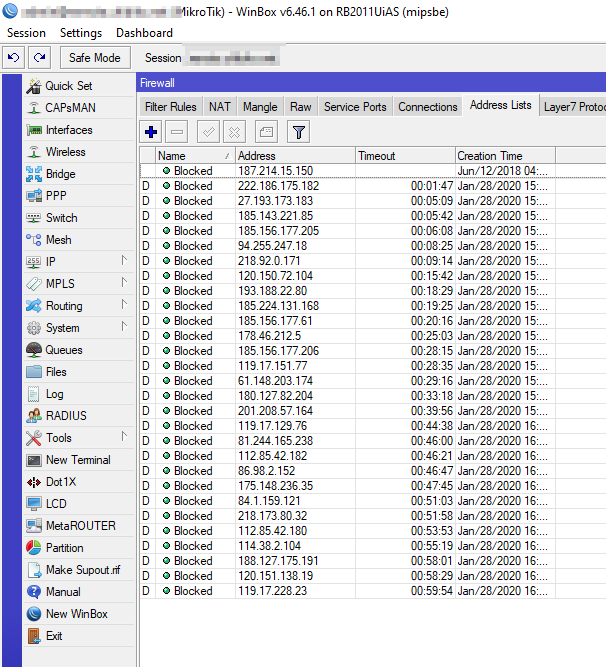Switch to Mangle tab
This screenshot has width=606, height=667.
pyautogui.click(x=260, y=107)
